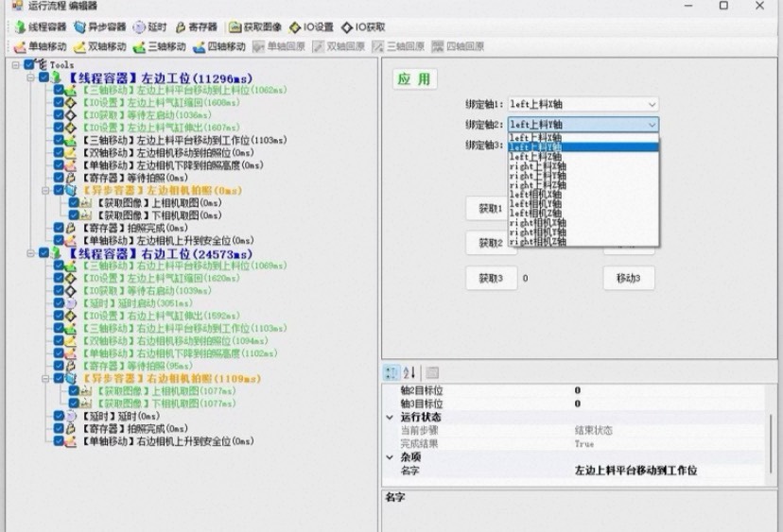The width and height of the screenshot is (783, 532).
Task: Click the icon of 右边工位 thread container
Action: 57,253
